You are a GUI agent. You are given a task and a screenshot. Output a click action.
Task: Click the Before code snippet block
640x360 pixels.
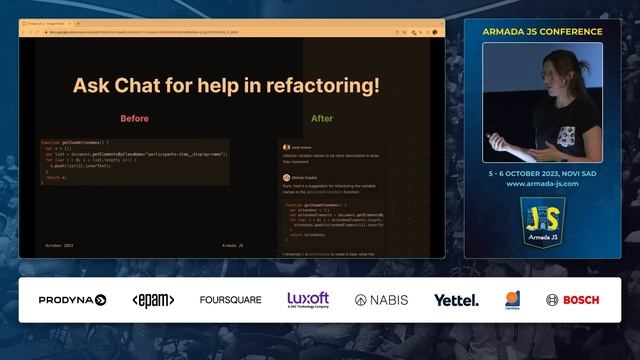pyautogui.click(x=135, y=162)
